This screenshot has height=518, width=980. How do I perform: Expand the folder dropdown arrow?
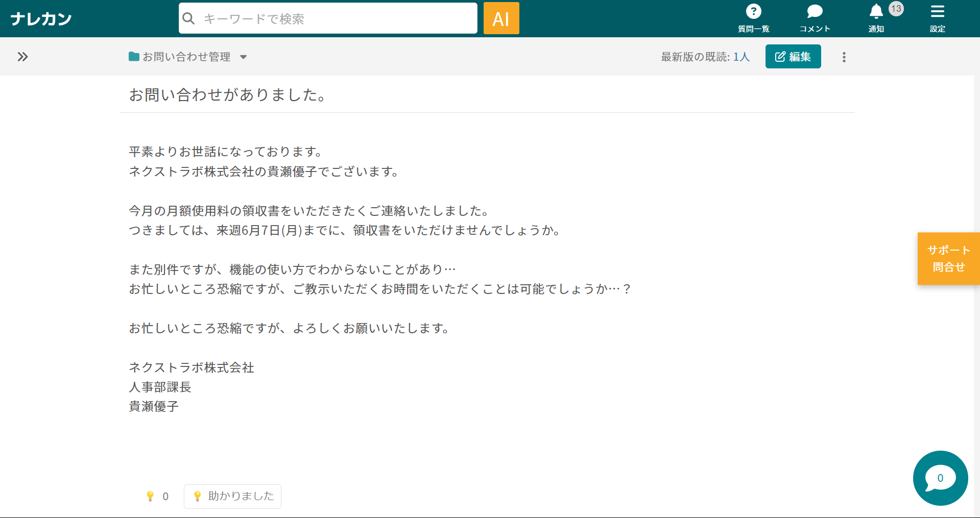(244, 57)
